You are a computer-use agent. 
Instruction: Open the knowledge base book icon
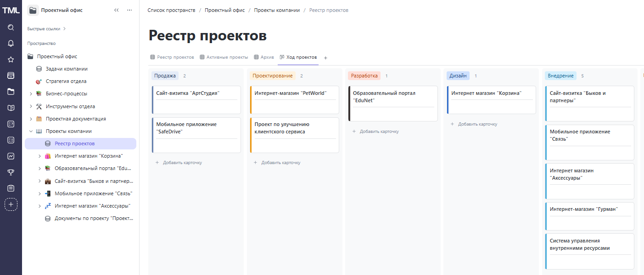[11, 107]
